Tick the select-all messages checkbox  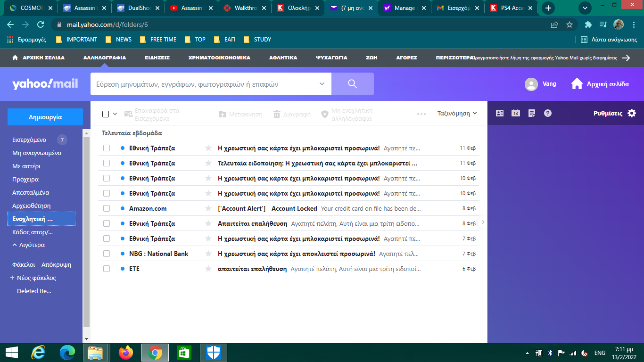[x=106, y=114]
